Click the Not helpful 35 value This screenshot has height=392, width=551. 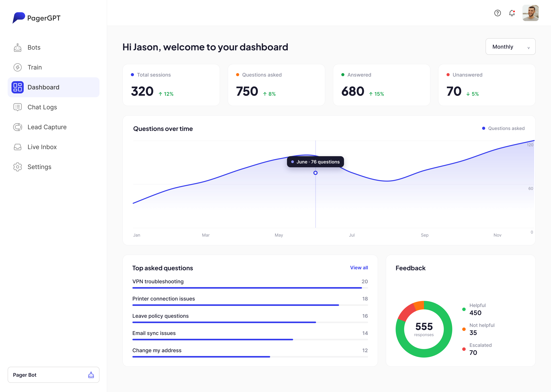473,333
